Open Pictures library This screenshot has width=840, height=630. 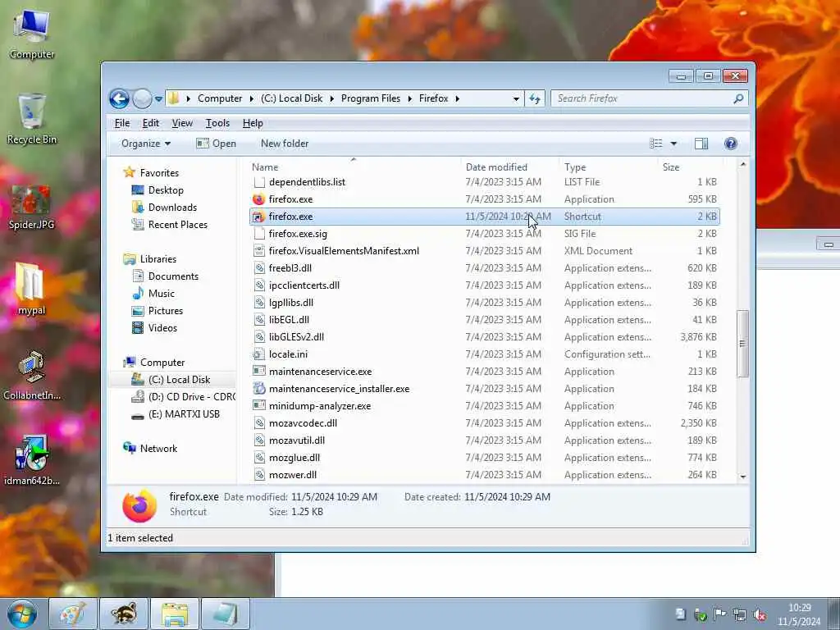tap(166, 311)
